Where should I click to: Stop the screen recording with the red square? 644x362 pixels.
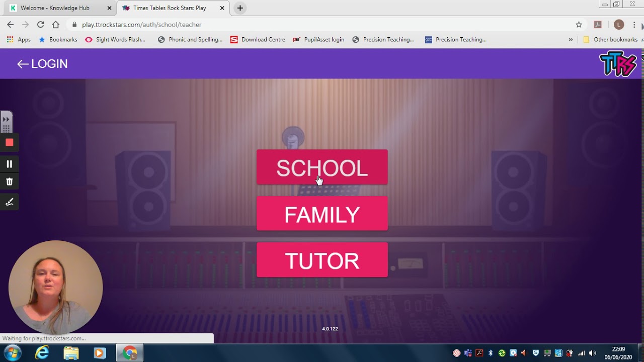[x=9, y=142]
